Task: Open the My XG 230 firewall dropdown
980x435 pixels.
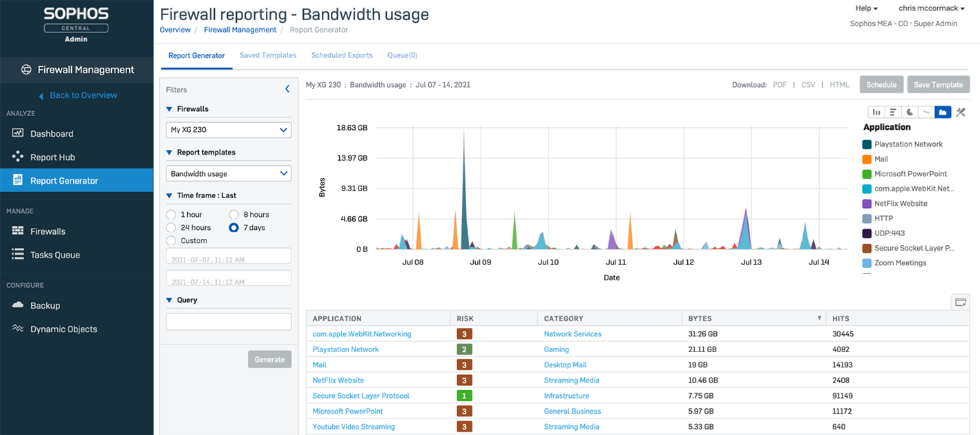Action: pos(228,130)
